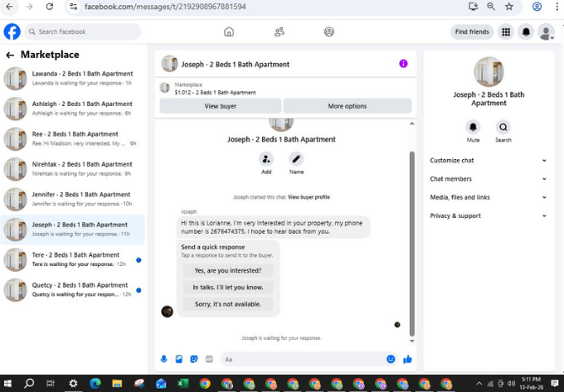Image resolution: width=564 pixels, height=392 pixels.
Task: Click the chat scroll down arrow
Action: point(412,341)
